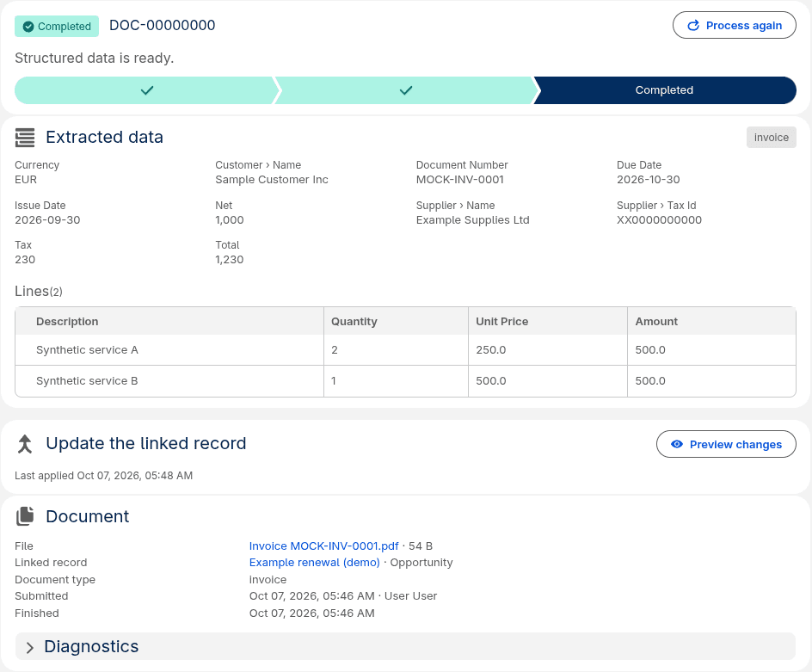Viewport: 812px width, 672px height.
Task: Click the Total value 1,230
Action: 230,260
